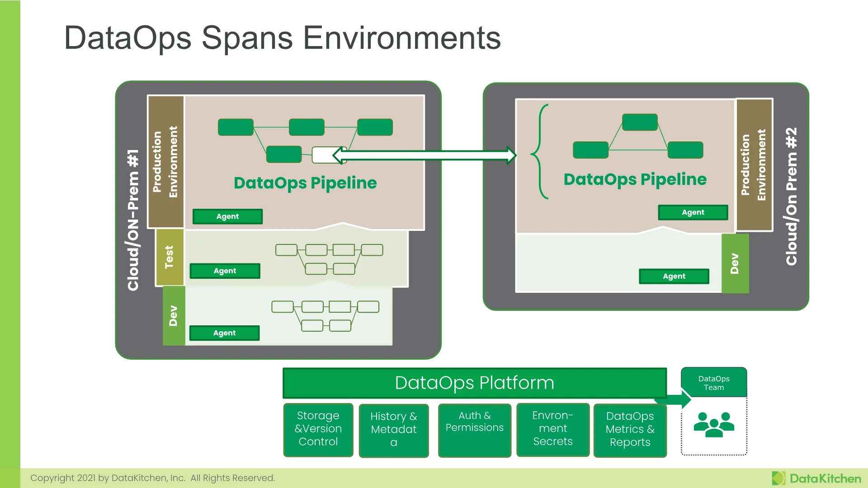Click Agent in Prem #1 Dev environment
This screenshot has width=868, height=488.
click(x=224, y=333)
